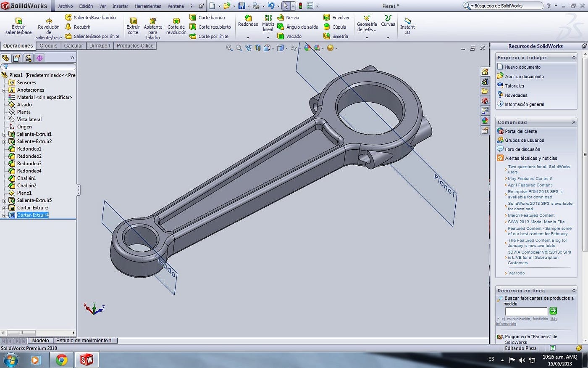
Task: Switch to the Croquis tab
Action: pyautogui.click(x=48, y=45)
